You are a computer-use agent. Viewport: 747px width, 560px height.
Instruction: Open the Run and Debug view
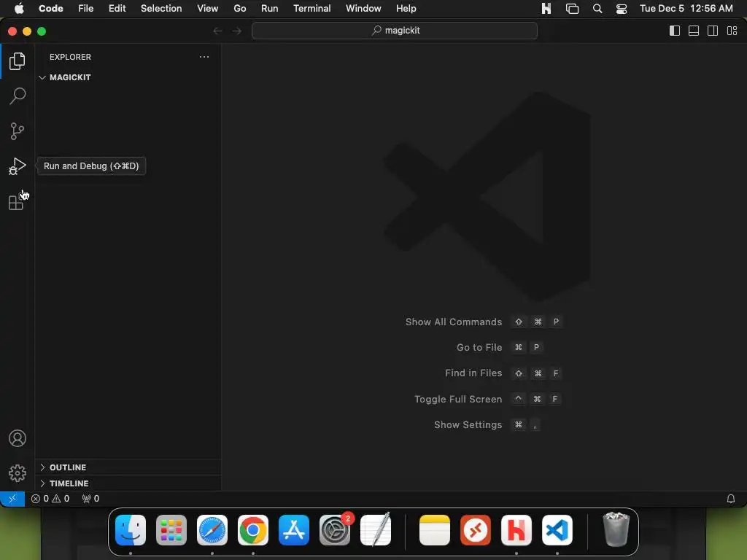pos(18,166)
